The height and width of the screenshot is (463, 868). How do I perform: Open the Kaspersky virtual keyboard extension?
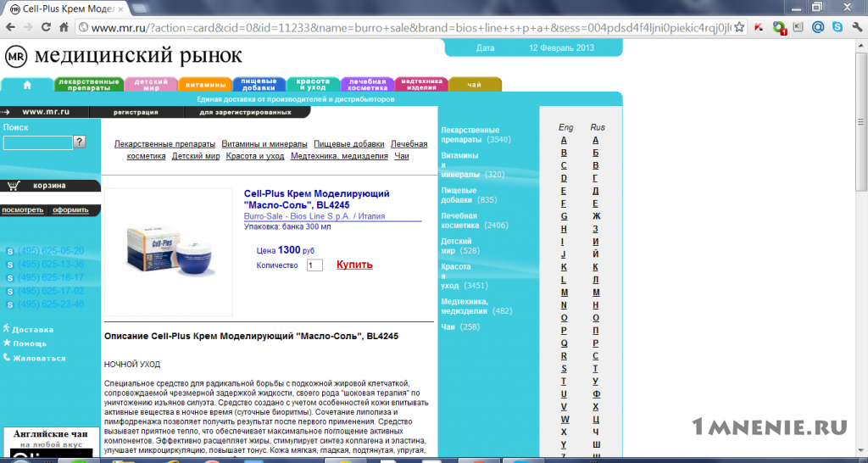(x=798, y=27)
